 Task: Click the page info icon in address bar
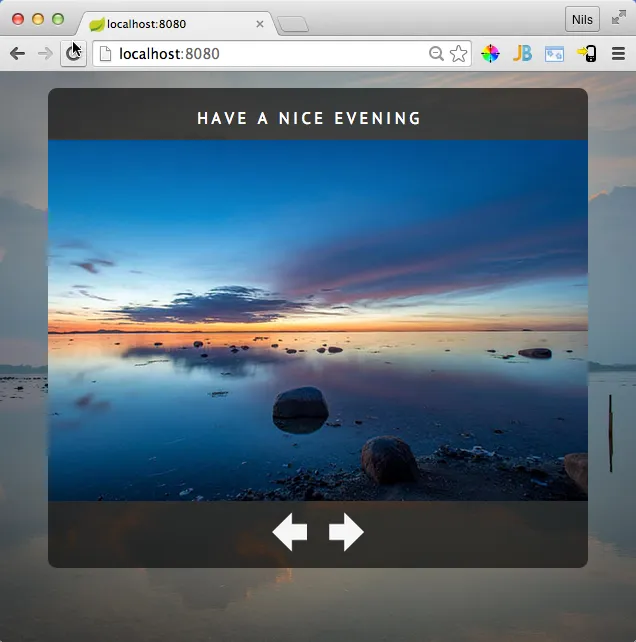coord(105,54)
